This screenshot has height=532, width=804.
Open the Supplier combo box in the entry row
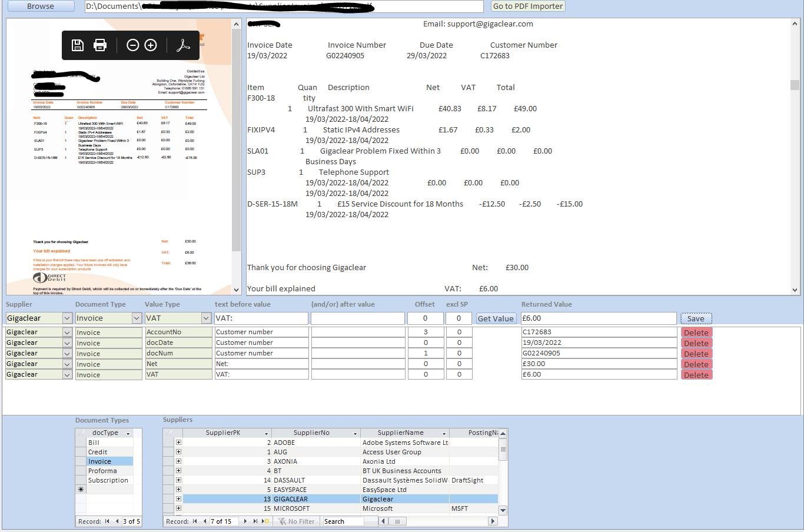point(67,318)
